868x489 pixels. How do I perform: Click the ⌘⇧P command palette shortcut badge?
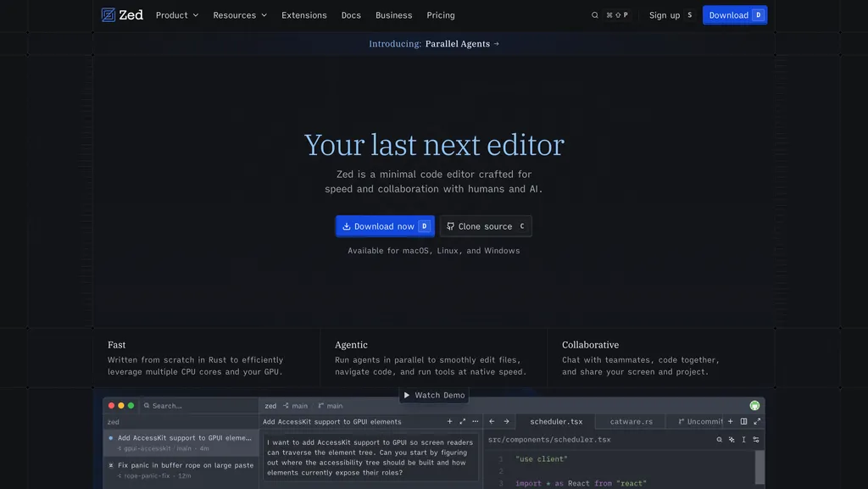(617, 15)
